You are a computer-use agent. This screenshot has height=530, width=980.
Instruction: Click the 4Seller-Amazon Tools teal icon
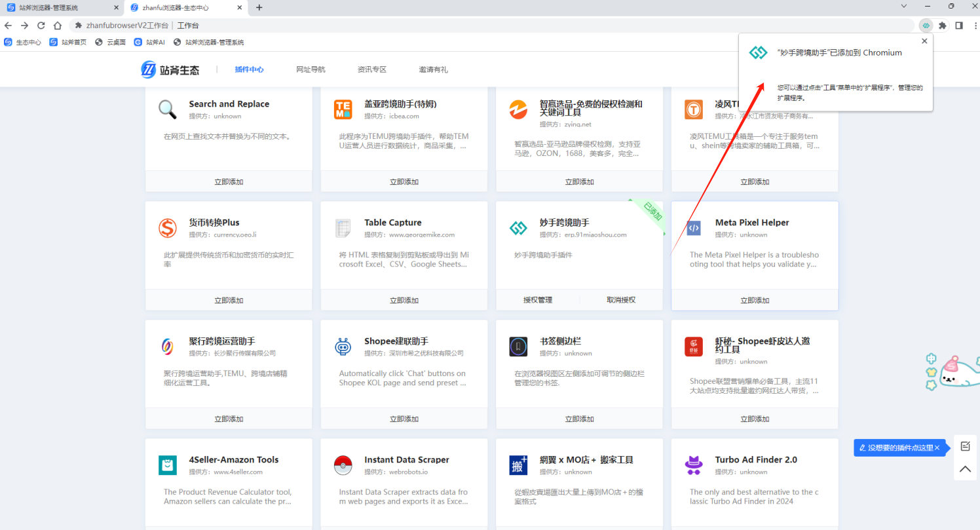[168, 465]
